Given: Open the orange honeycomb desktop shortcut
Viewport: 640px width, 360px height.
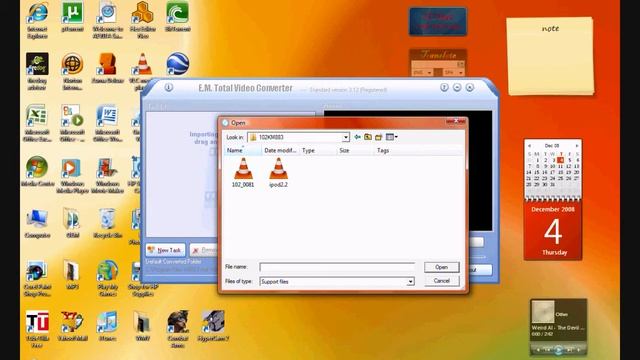Looking at the screenshot, I should coord(142,21).
